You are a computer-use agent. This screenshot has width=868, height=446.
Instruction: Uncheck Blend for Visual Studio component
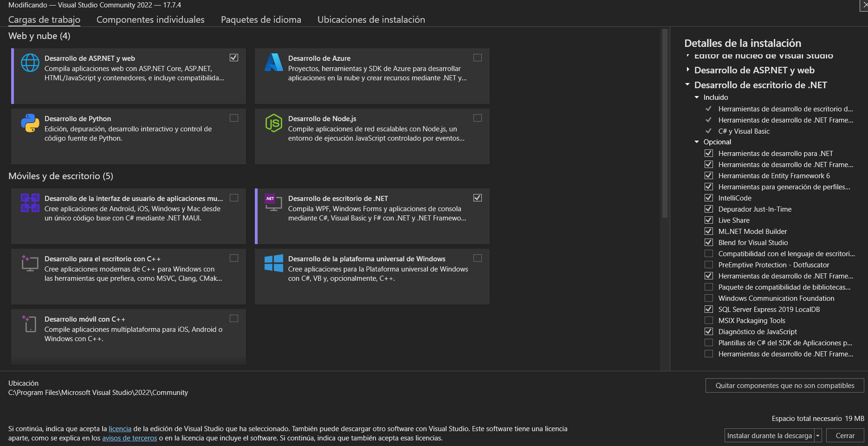click(709, 242)
